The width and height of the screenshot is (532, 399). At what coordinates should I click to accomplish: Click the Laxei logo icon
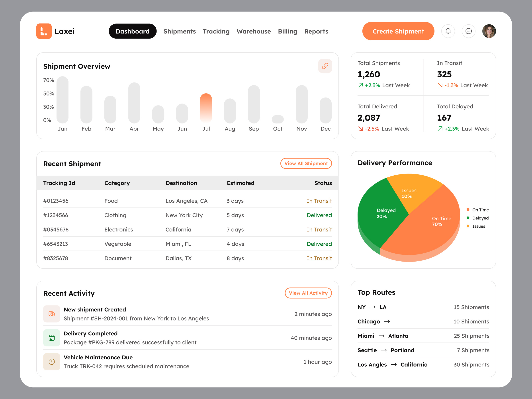[x=44, y=31]
